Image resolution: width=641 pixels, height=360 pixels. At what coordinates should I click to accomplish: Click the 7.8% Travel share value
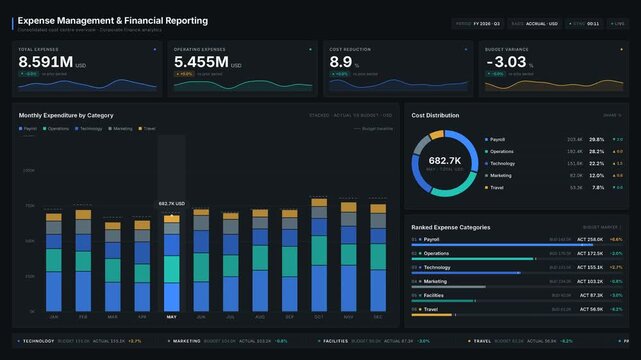(598, 188)
